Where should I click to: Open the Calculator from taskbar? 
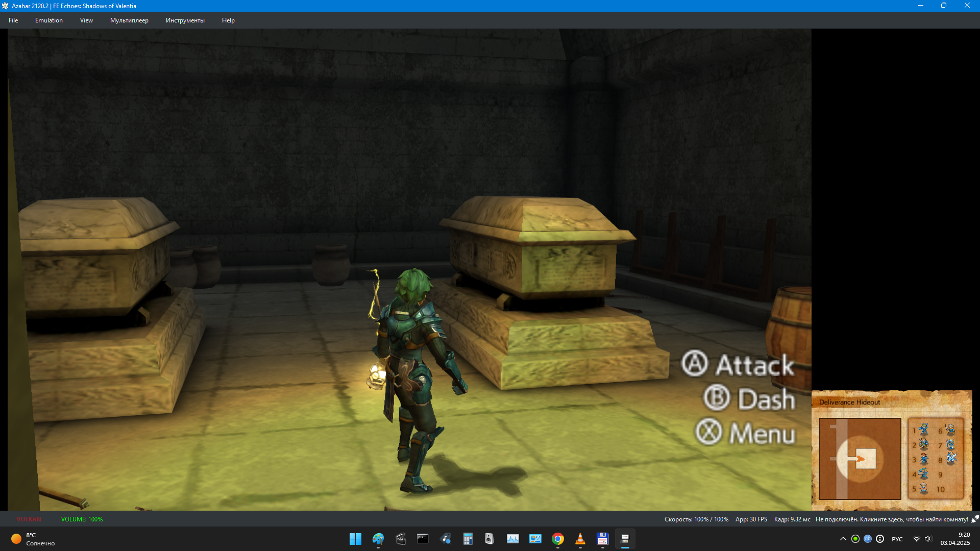coord(468,539)
